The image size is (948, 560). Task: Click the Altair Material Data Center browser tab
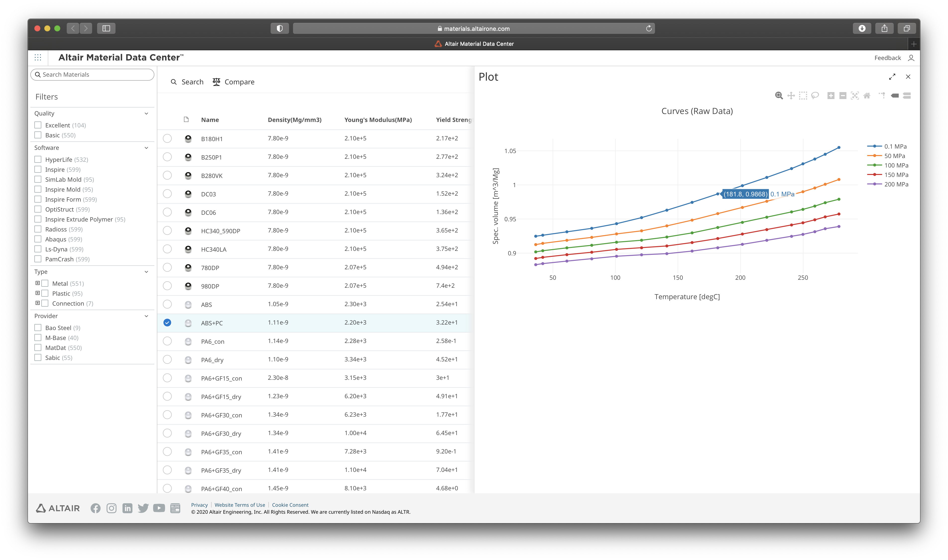click(474, 44)
